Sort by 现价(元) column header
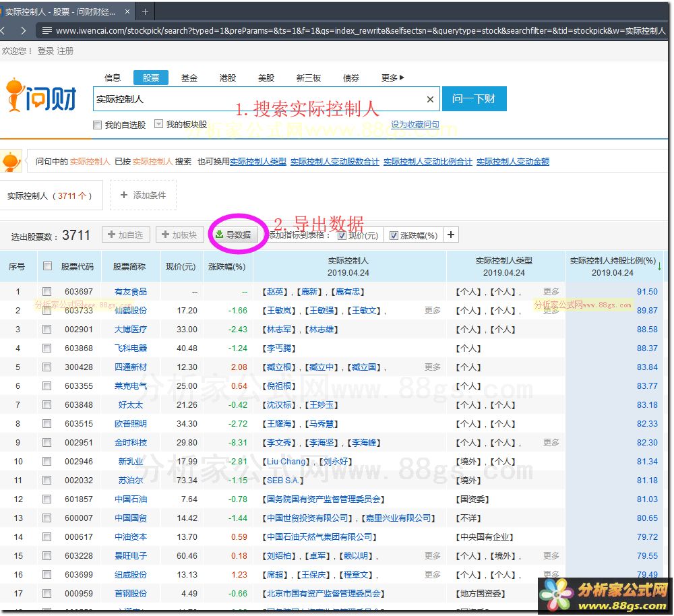674x616 pixels. click(181, 266)
